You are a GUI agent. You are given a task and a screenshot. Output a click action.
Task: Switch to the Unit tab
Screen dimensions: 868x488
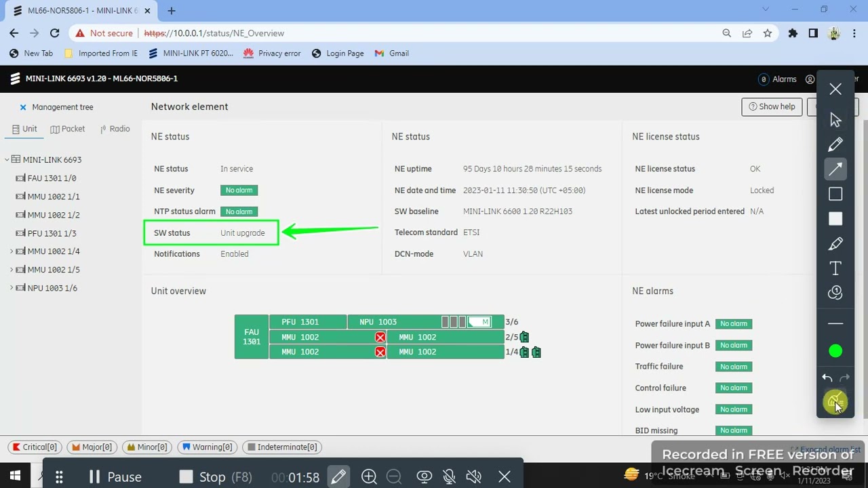click(24, 129)
